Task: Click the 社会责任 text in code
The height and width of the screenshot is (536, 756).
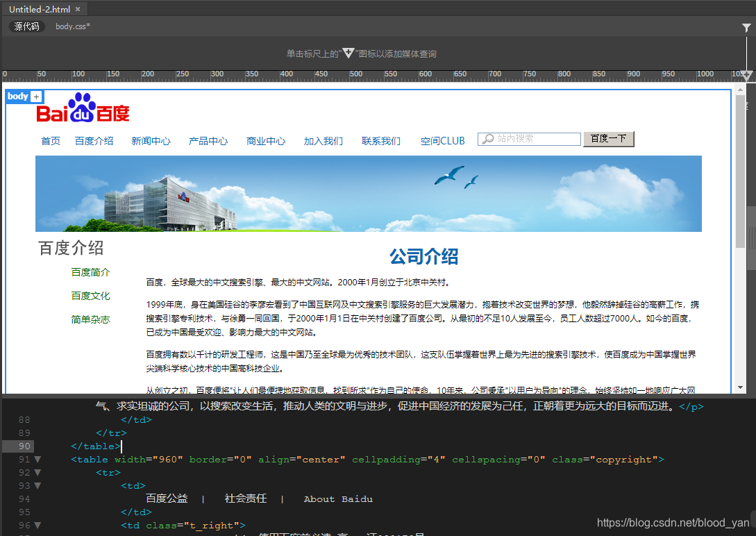Action: [246, 499]
